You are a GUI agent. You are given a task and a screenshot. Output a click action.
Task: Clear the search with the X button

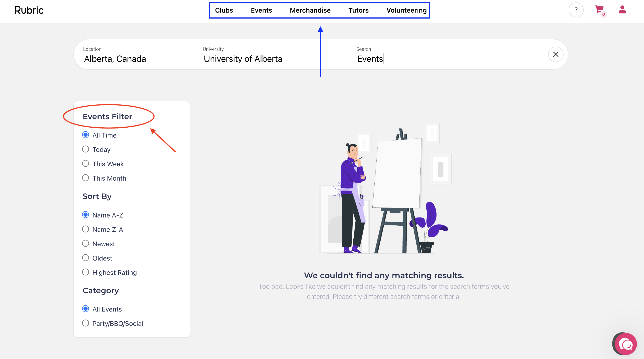[556, 54]
